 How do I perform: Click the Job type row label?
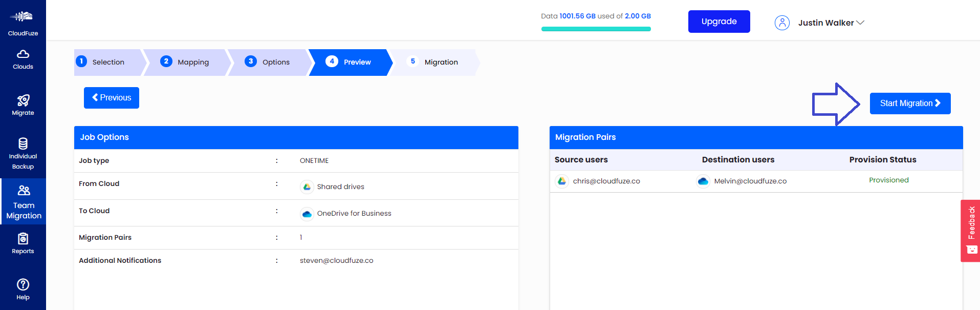click(x=94, y=160)
